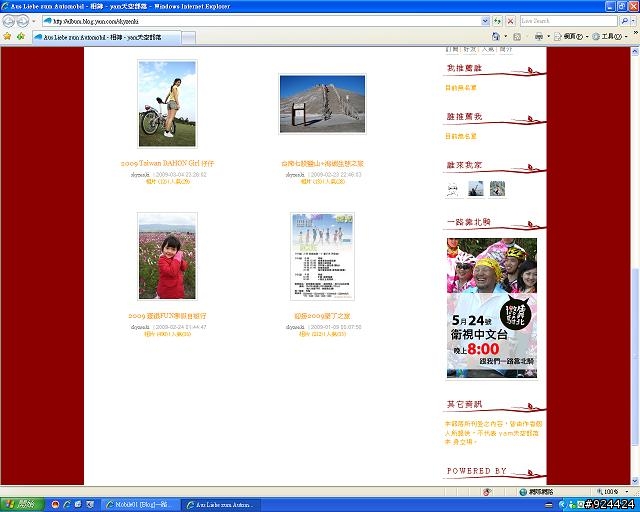Click the third visitor avatar thumbnail
Screen dimensions: 640x512
[x=497, y=189]
